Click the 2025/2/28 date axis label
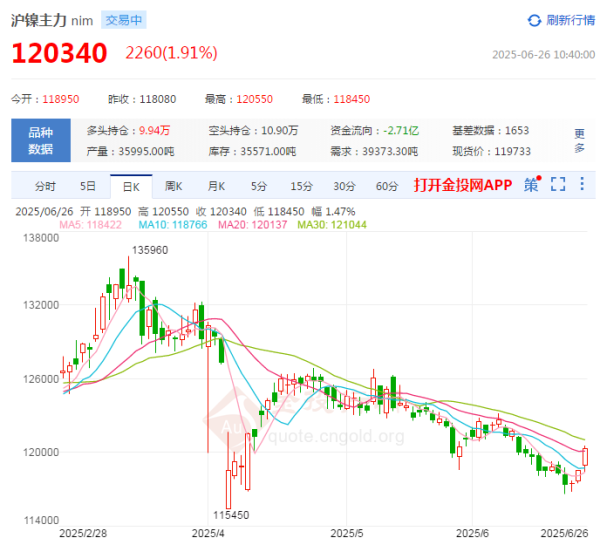This screenshot has width=600, height=538. pos(83,533)
